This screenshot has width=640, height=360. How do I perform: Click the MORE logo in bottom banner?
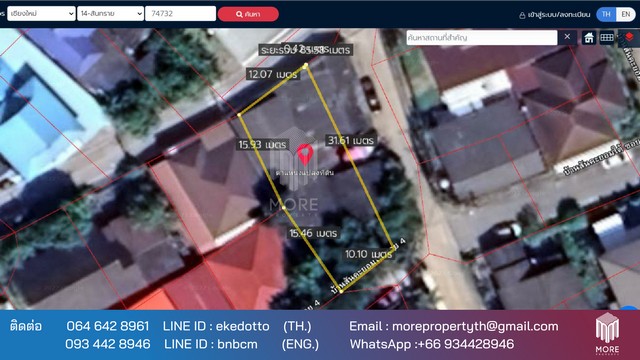(x=607, y=333)
